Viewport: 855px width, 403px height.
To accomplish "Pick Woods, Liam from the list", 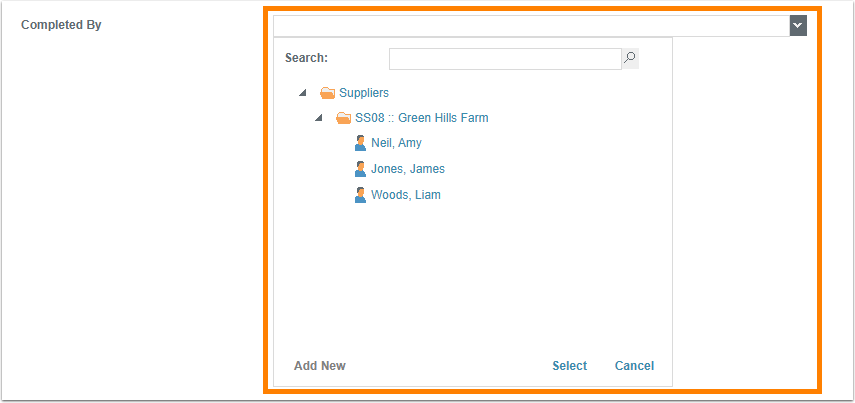I will click(406, 195).
